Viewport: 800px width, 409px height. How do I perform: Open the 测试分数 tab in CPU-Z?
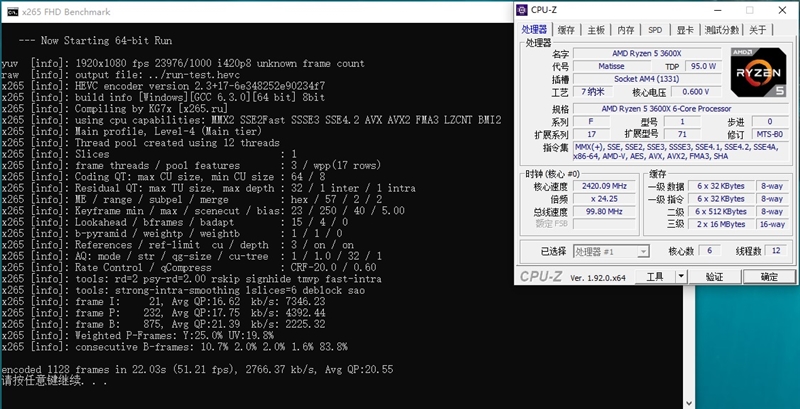coord(721,30)
